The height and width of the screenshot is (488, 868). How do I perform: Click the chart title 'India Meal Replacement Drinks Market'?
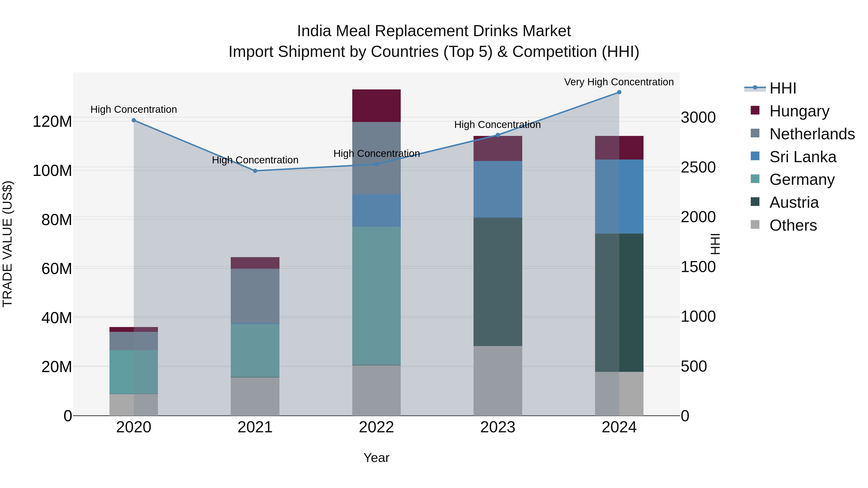point(434,31)
